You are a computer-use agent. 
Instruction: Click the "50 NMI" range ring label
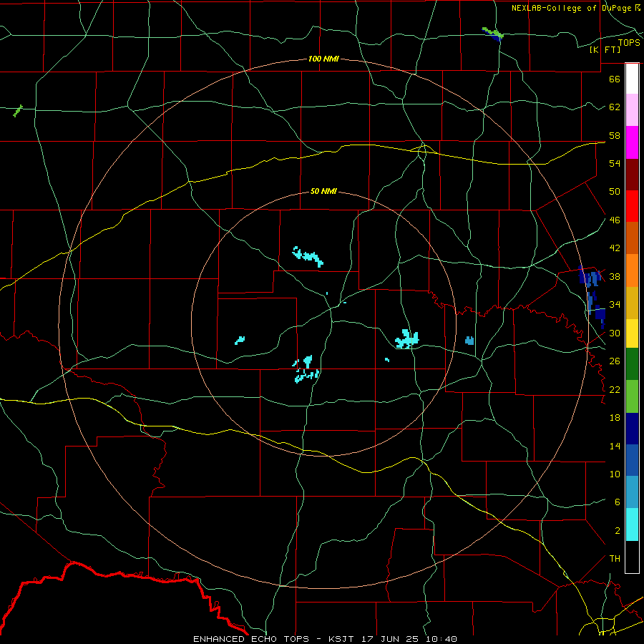(x=323, y=191)
